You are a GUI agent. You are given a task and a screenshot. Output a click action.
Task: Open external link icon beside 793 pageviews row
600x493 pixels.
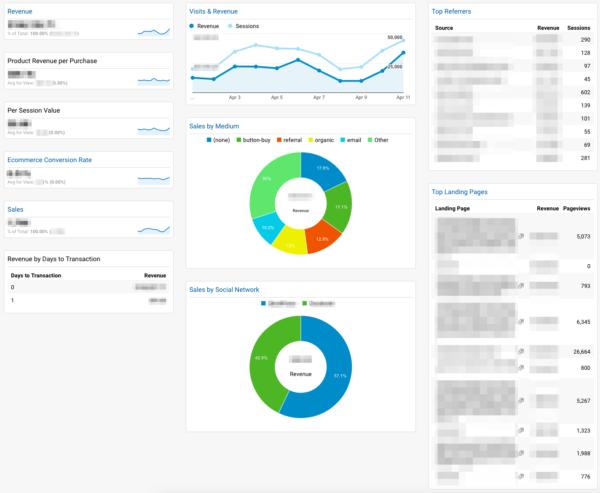[x=521, y=286]
